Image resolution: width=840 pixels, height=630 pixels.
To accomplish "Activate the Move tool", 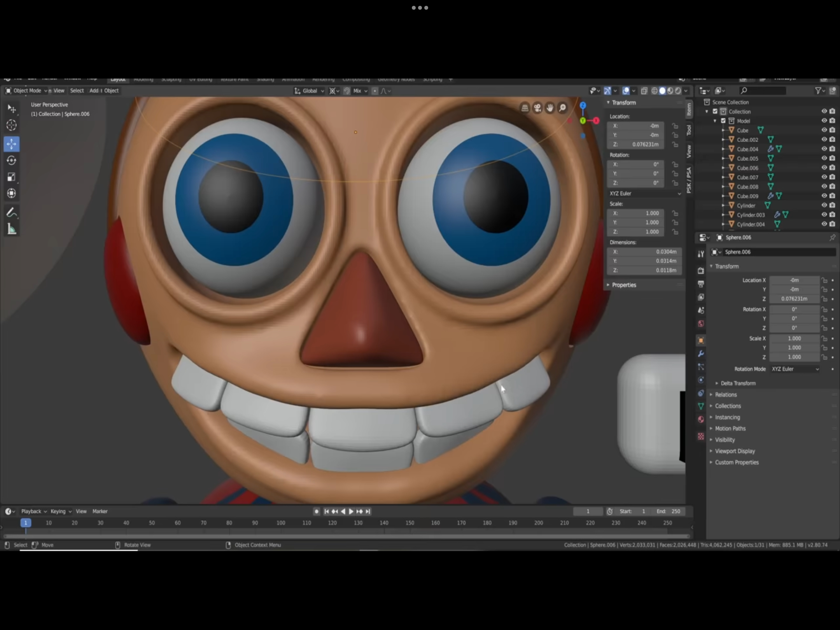I will click(x=12, y=144).
